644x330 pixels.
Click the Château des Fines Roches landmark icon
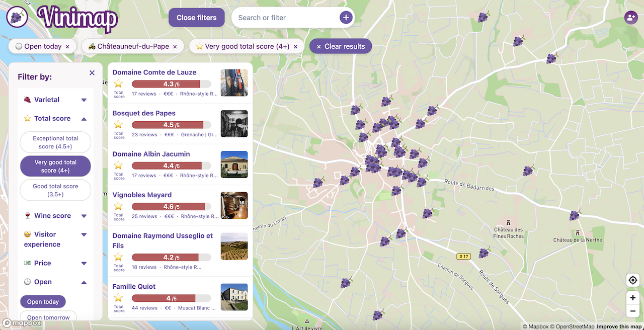click(508, 222)
